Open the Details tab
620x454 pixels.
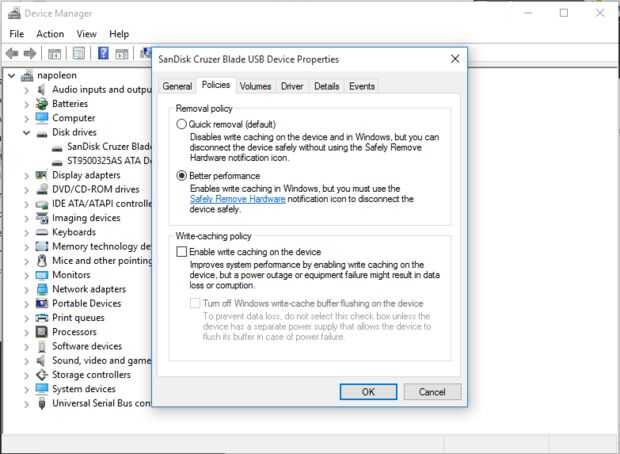coord(327,86)
